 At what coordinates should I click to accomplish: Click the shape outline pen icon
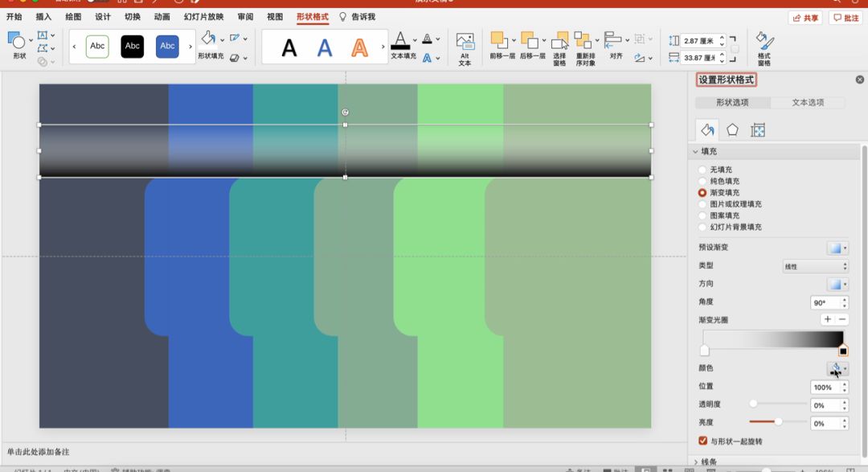coord(235,38)
